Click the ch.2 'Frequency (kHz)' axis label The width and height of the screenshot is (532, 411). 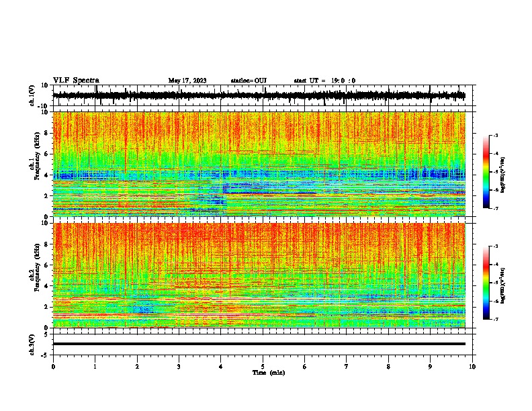coord(37,267)
